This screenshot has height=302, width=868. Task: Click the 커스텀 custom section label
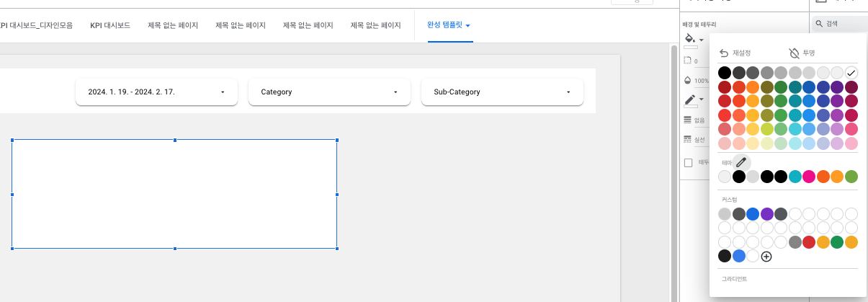pos(729,200)
